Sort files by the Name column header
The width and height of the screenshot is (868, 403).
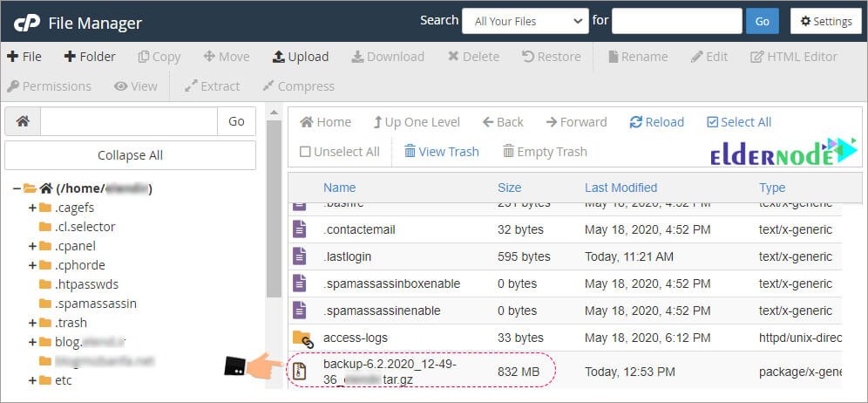click(339, 188)
